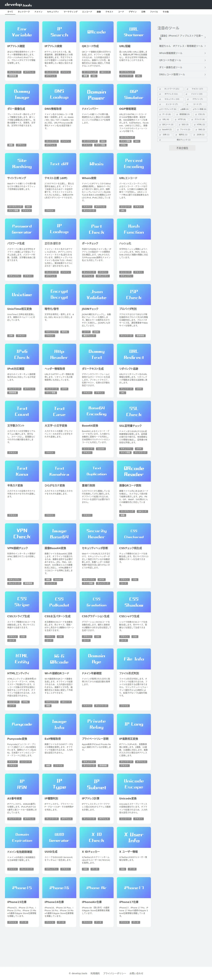Open the iPhone17 stock tool banner
Image resolution: width=212 pixels, height=980 pixels.
[134, 888]
